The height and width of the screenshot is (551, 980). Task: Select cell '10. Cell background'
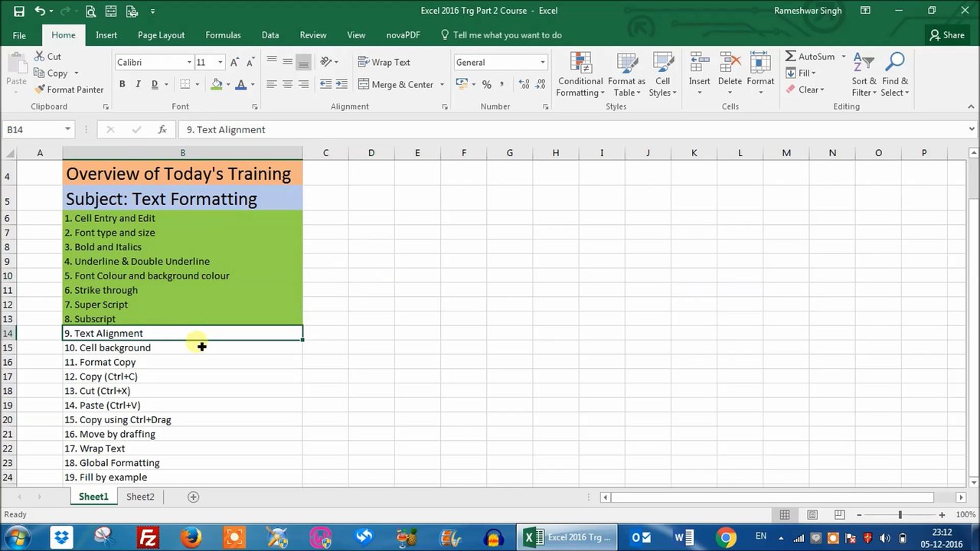[182, 347]
